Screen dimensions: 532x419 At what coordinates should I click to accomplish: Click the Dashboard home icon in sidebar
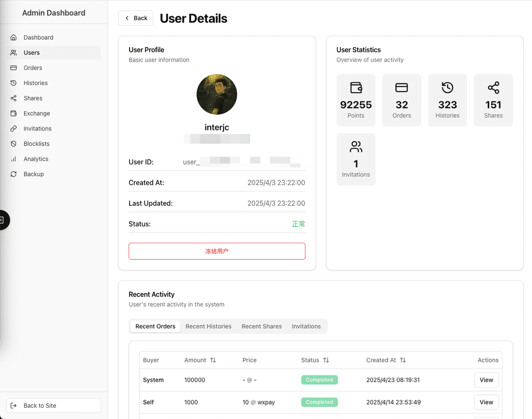(14, 37)
